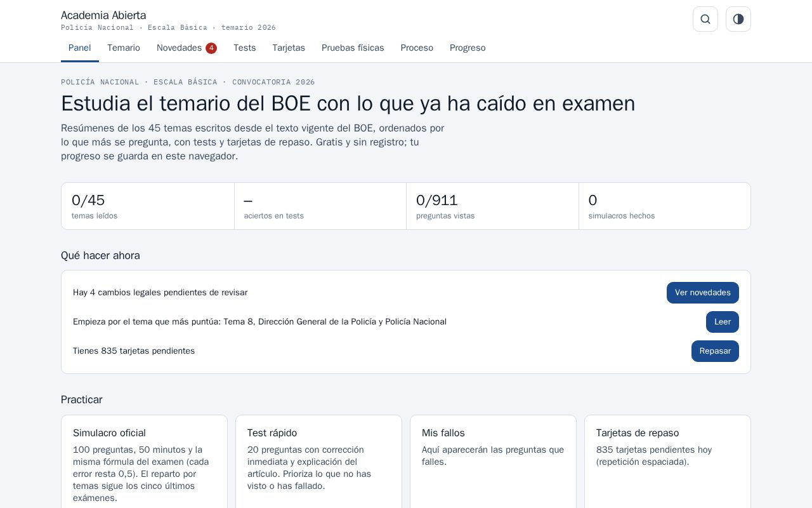The width and height of the screenshot is (812, 508).
Task: Click the 'Empieza por el tema que más puntúa' line
Action: point(260,322)
